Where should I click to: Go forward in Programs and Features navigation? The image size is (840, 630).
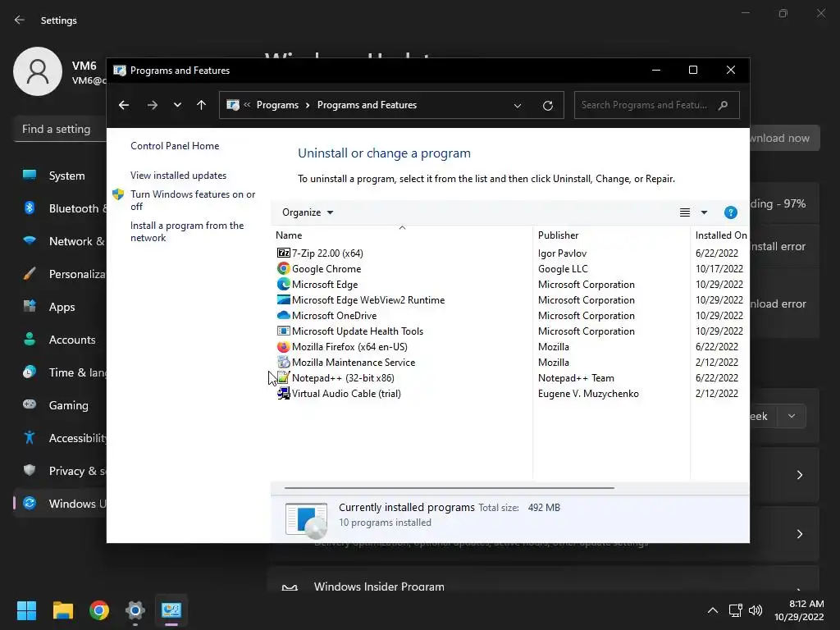coord(152,105)
